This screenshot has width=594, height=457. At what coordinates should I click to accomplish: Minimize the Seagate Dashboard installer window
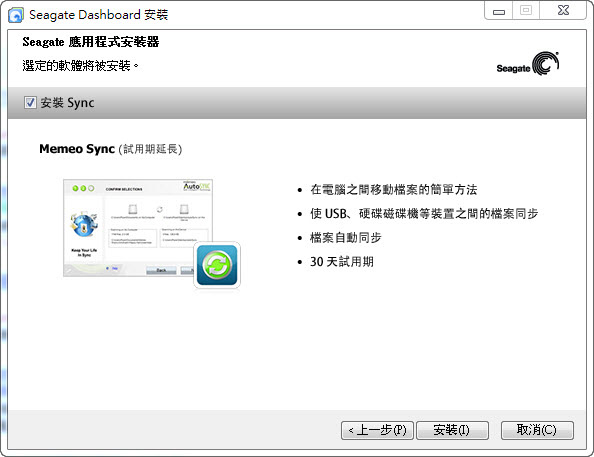499,11
